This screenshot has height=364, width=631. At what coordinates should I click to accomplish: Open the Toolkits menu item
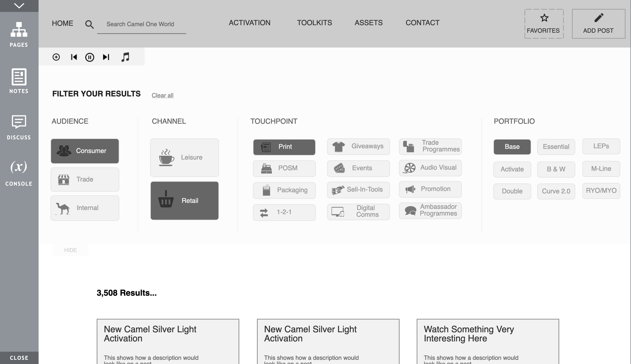[x=314, y=23]
